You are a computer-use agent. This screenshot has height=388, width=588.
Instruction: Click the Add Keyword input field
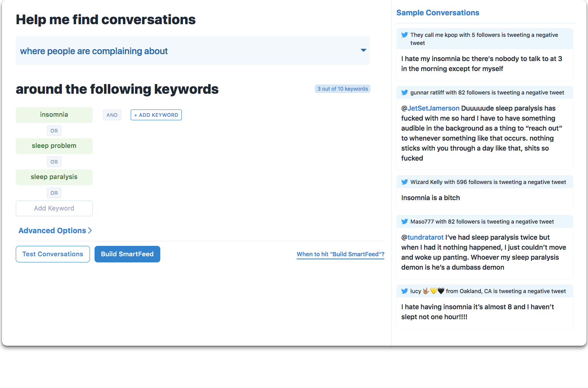pos(54,208)
